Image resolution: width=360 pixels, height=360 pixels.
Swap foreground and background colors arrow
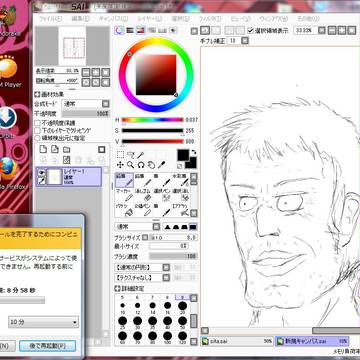pyautogui.click(x=194, y=152)
